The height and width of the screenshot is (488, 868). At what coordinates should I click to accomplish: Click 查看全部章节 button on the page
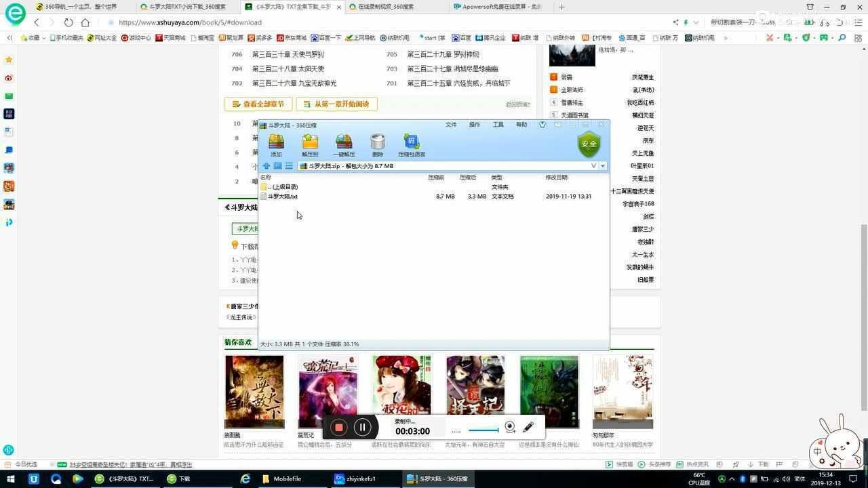pyautogui.click(x=258, y=104)
